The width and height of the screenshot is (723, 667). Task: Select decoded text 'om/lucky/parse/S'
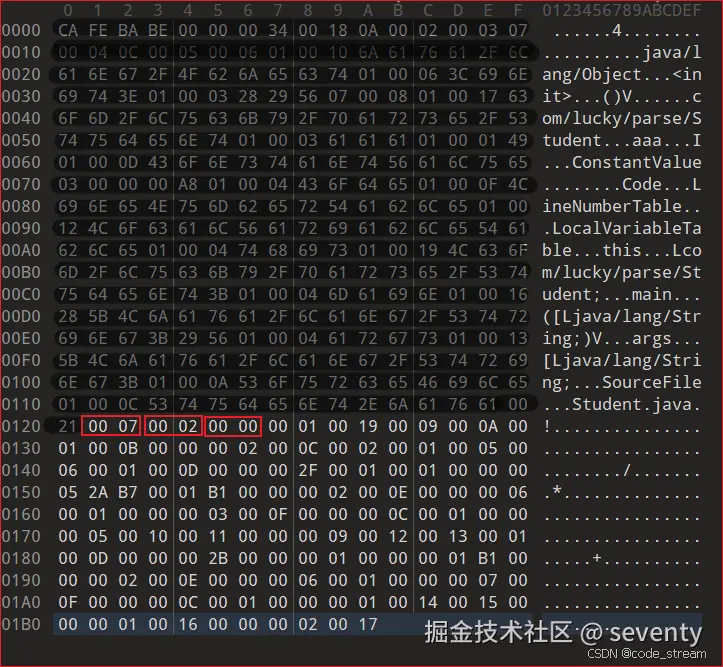pos(622,118)
